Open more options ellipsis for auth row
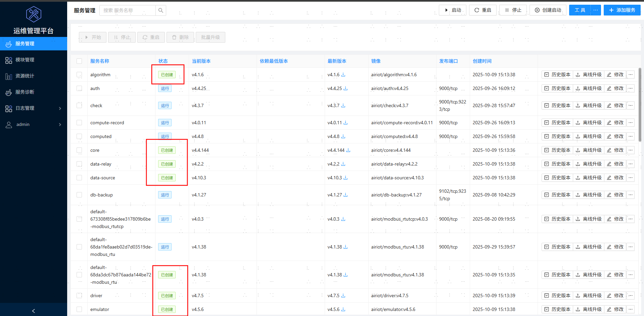This screenshot has width=644, height=316. pos(631,88)
